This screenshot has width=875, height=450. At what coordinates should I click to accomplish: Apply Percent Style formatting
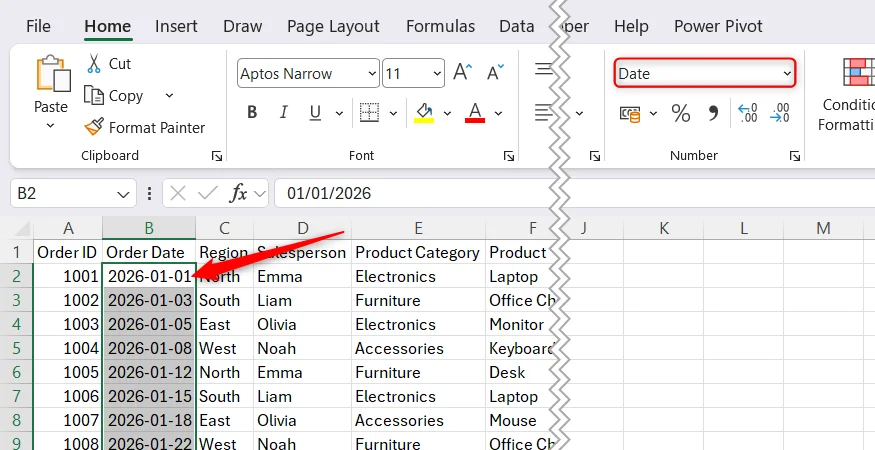[680, 113]
